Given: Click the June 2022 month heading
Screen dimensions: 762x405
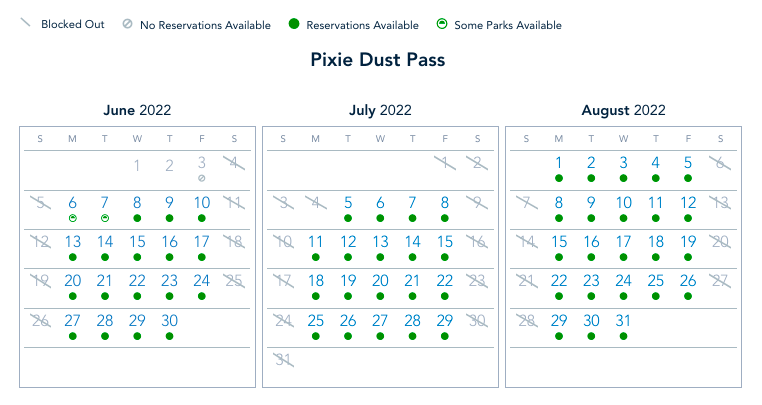Looking at the screenshot, I should (137, 110).
